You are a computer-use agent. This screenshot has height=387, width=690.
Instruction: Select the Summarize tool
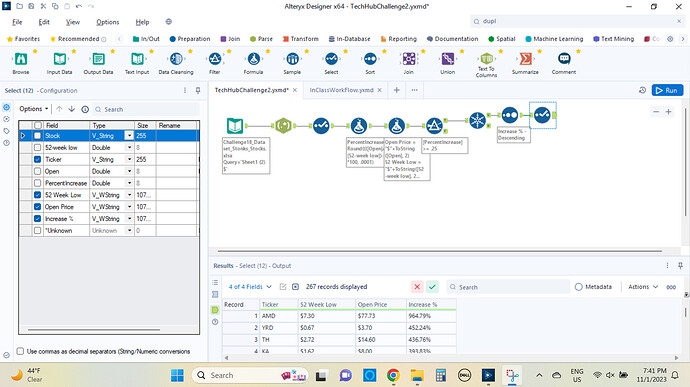(525, 59)
